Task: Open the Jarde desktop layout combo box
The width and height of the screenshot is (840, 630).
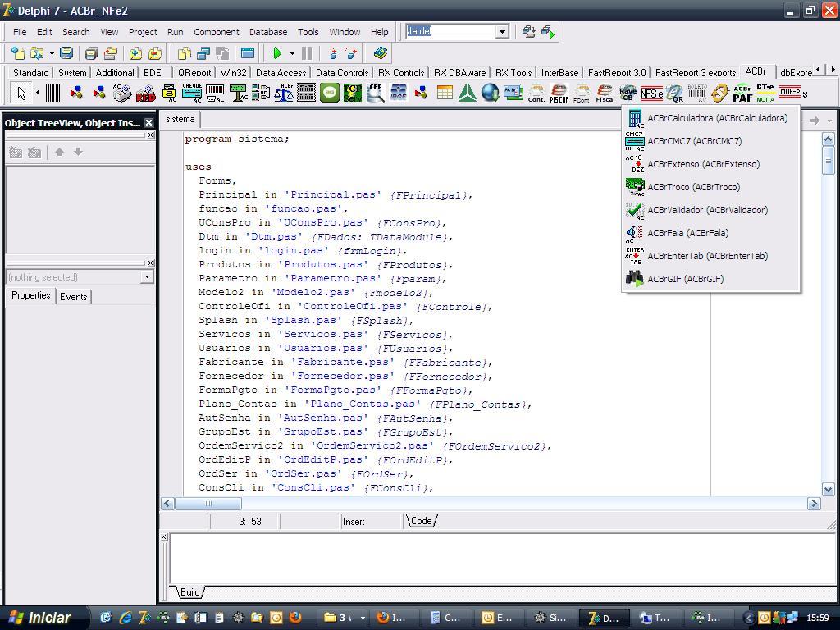Action: pyautogui.click(x=457, y=32)
